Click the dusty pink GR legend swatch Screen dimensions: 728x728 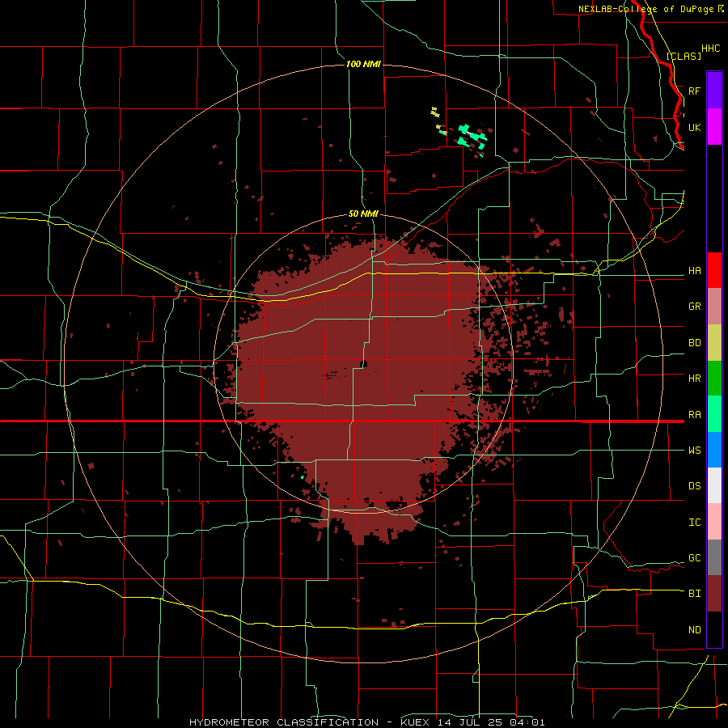[714, 307]
